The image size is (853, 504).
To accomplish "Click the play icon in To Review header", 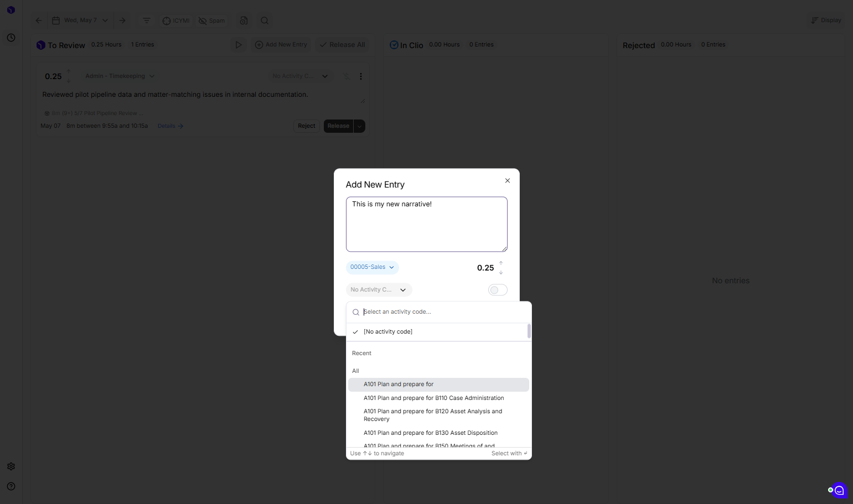I will point(239,45).
